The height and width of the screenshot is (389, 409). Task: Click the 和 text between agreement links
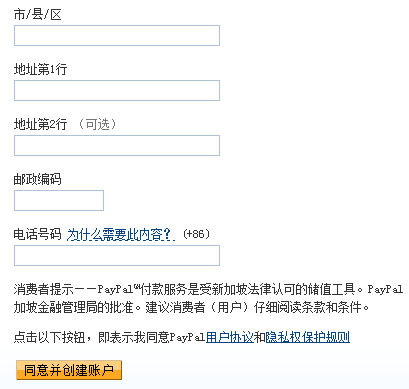pos(260,337)
